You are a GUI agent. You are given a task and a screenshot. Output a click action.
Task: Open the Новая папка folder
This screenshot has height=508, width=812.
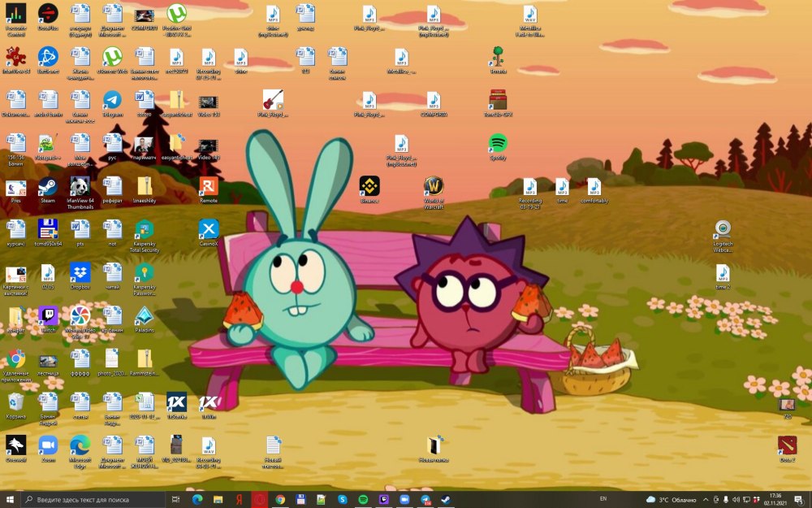(x=434, y=449)
